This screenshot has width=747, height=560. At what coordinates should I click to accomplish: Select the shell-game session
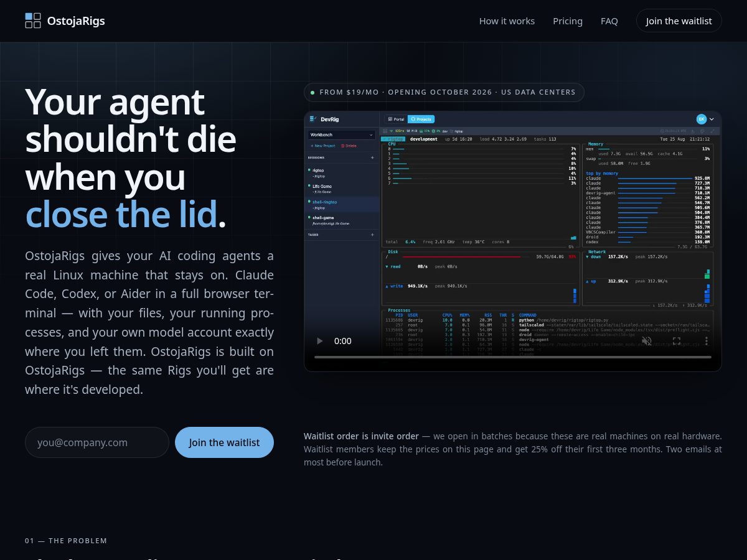pos(342,220)
